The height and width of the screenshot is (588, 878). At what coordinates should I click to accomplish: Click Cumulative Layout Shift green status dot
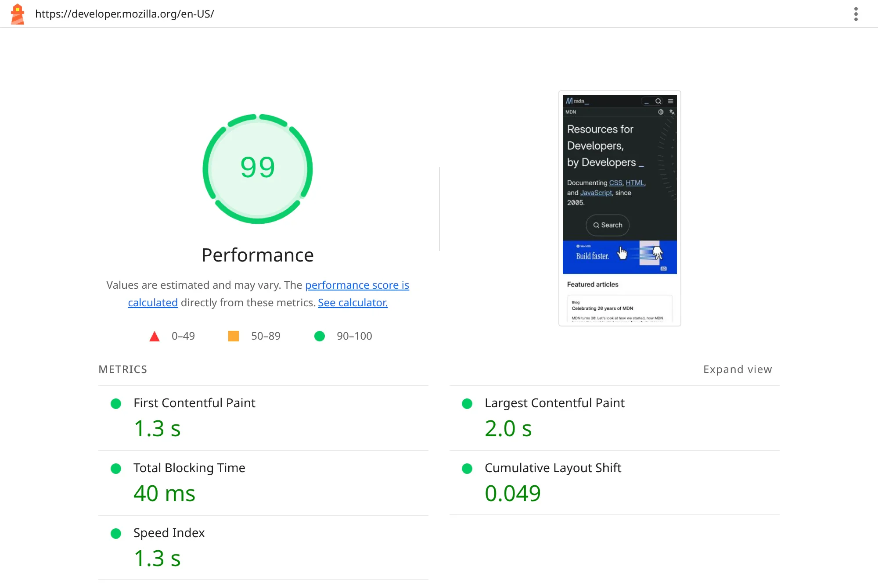(x=467, y=469)
